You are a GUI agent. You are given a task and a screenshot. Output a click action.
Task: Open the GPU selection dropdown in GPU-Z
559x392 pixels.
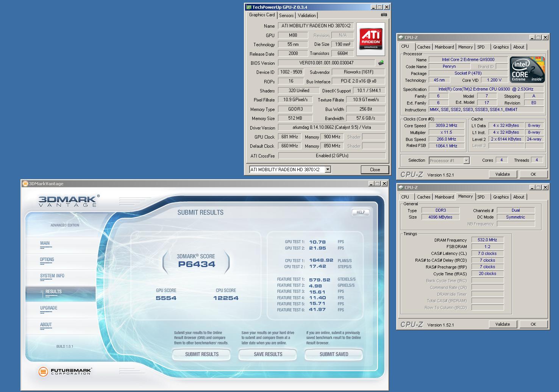pyautogui.click(x=328, y=170)
